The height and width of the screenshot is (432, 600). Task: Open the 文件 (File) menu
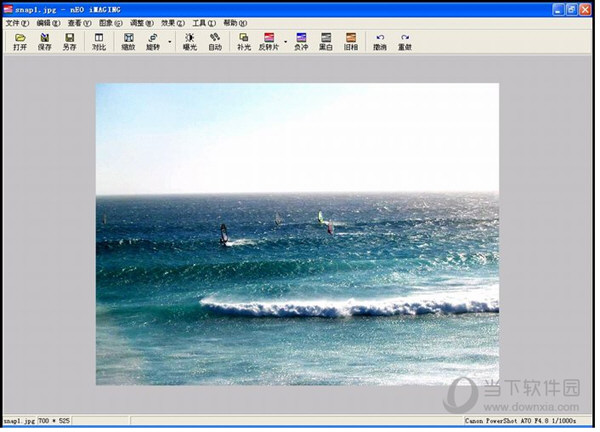(17, 22)
